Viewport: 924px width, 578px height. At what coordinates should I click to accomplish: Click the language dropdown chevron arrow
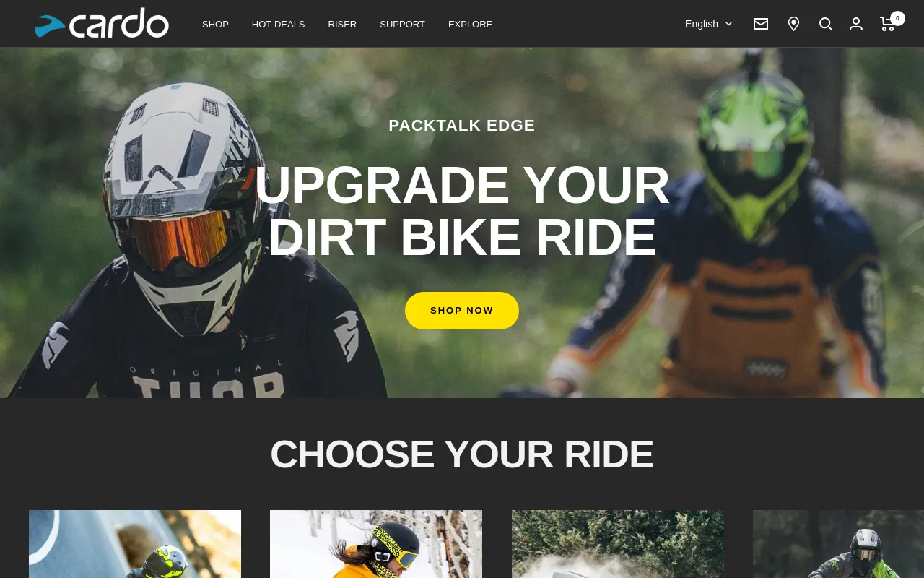pos(728,24)
